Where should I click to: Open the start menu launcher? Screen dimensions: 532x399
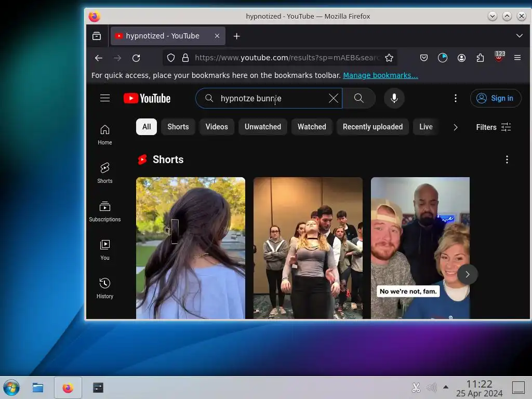[x=11, y=388]
